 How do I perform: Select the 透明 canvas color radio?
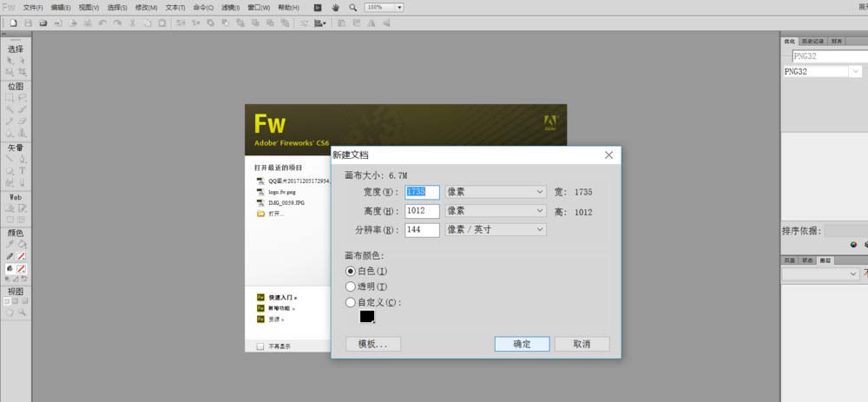[351, 287]
